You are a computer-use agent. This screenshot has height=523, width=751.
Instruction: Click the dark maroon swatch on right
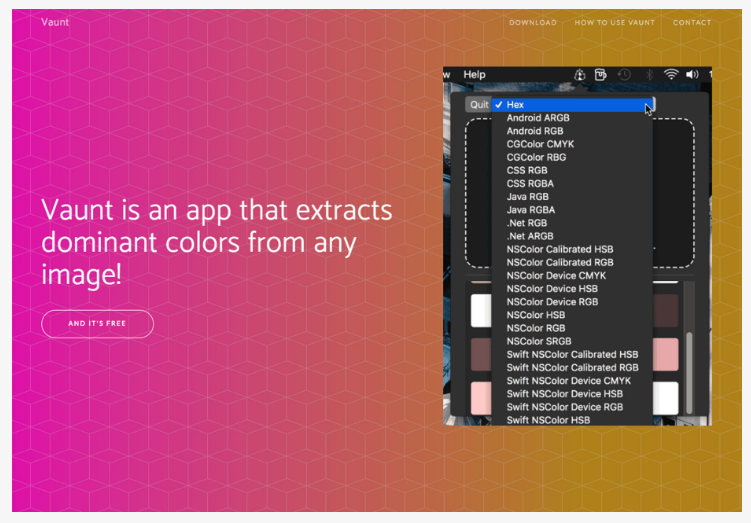pos(666,311)
